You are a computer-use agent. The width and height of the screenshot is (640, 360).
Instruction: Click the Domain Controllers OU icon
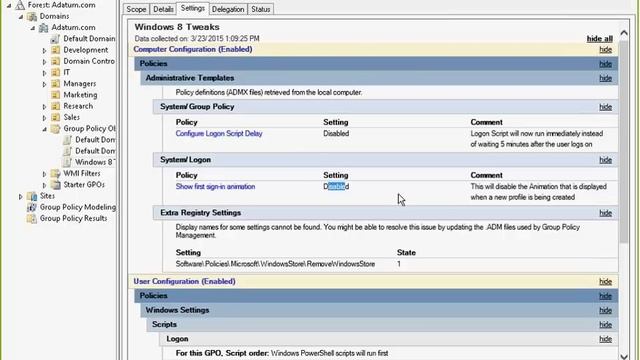click(56, 61)
